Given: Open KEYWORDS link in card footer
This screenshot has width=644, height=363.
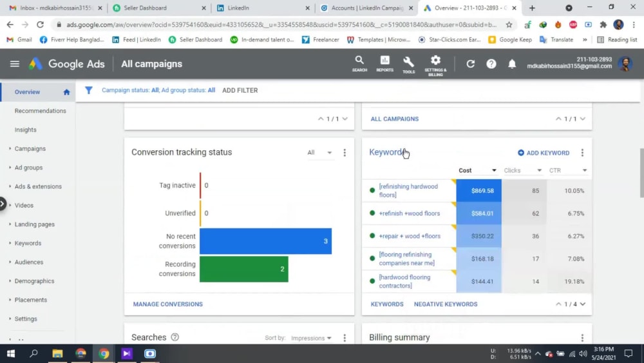Looking at the screenshot, I should pos(387,304).
